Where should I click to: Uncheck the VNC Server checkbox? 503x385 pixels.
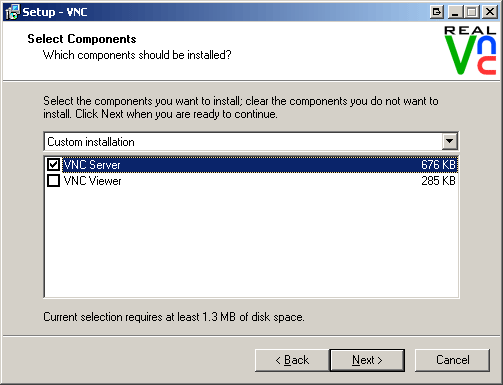pyautogui.click(x=53, y=164)
